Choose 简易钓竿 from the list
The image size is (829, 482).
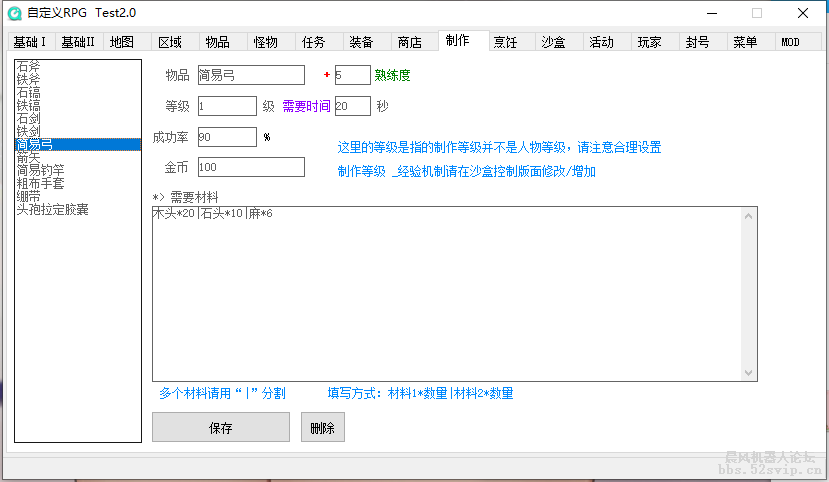pos(41,170)
